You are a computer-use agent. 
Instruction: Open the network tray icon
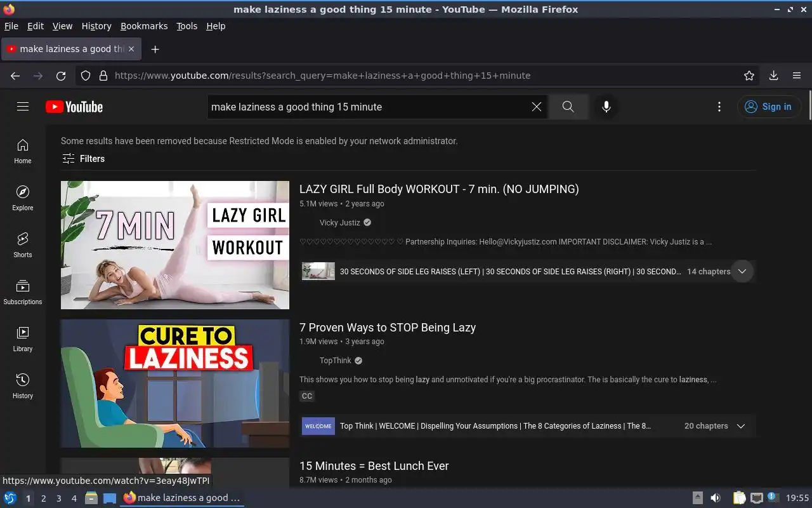click(756, 498)
